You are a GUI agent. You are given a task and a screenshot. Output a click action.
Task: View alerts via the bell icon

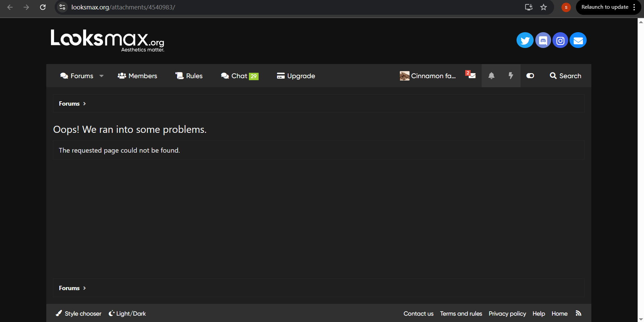pos(491,76)
